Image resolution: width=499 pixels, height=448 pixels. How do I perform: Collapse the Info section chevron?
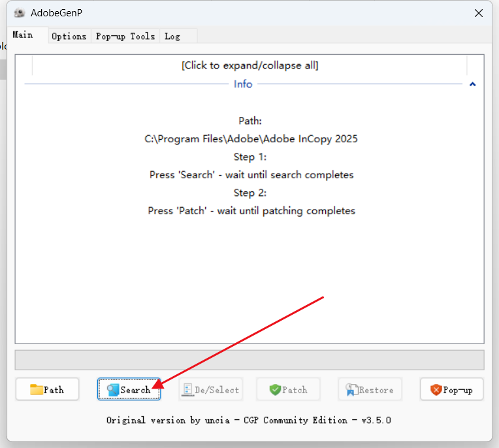click(473, 84)
